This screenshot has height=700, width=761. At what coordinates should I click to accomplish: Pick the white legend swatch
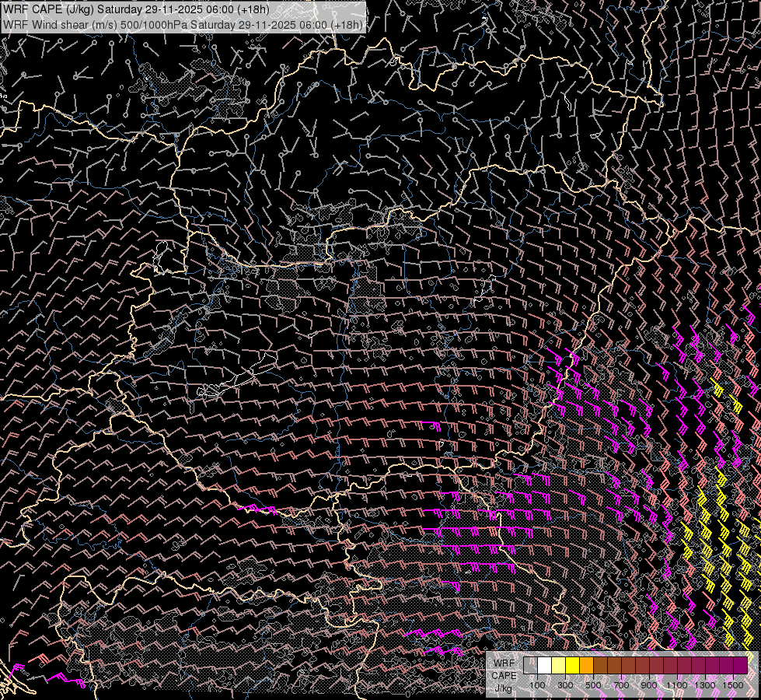545,666
